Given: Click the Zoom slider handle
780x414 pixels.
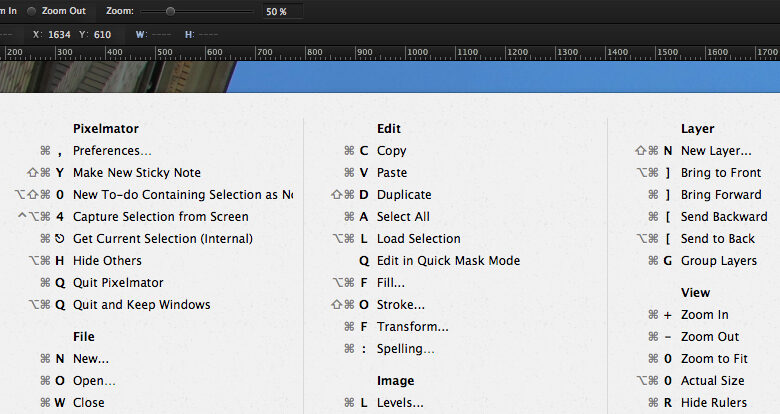Looking at the screenshot, I should pos(170,11).
